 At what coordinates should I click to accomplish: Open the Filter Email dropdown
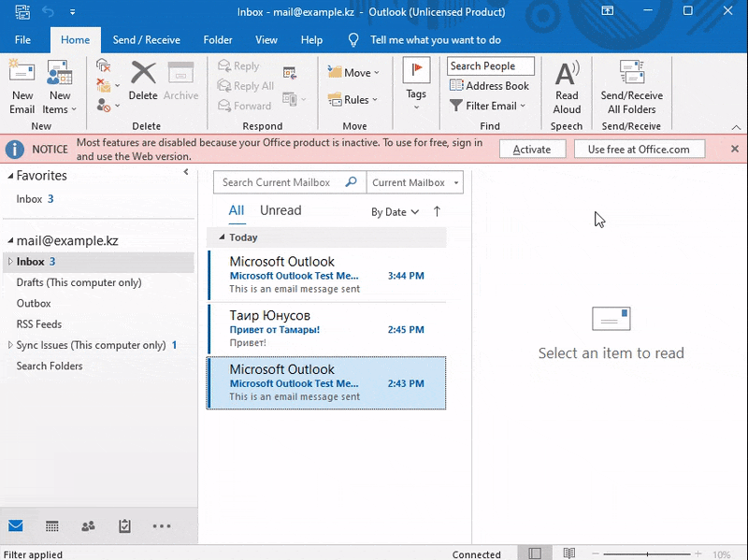coord(487,106)
